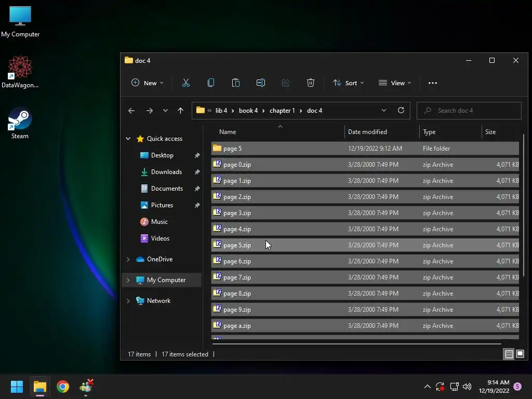The image size is (532, 399).
Task: Expand the Network tree node
Action: pos(128,301)
